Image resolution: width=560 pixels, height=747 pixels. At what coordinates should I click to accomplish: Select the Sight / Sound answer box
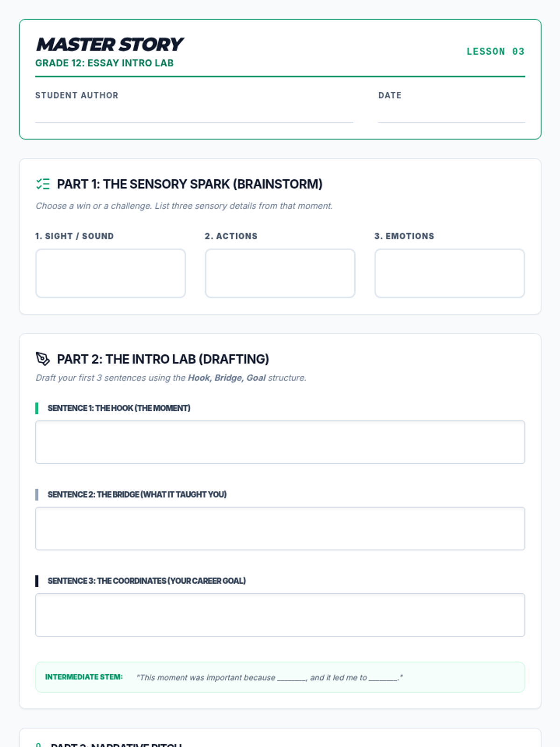click(111, 273)
